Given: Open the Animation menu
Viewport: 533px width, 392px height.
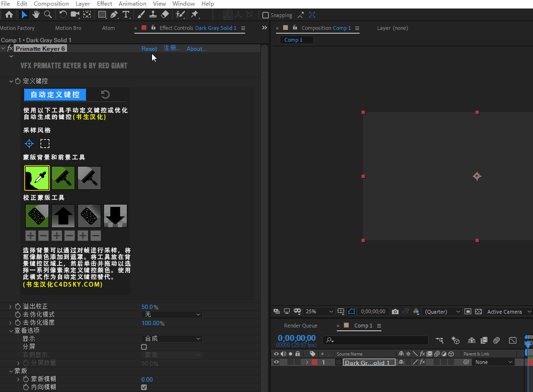Looking at the screenshot, I should pyautogui.click(x=132, y=4).
